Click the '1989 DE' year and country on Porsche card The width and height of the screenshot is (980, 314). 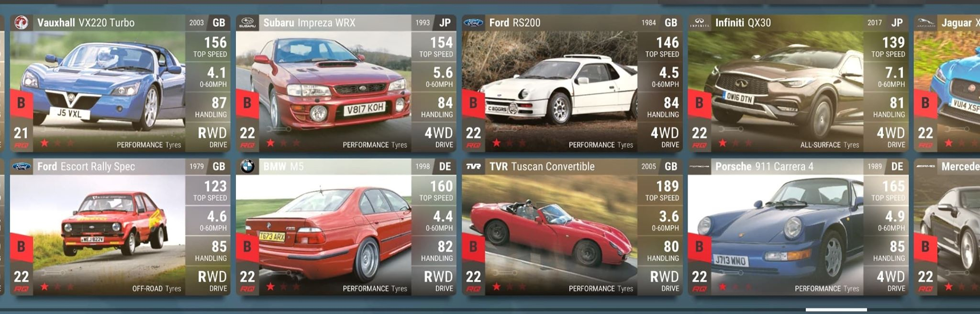(886, 167)
